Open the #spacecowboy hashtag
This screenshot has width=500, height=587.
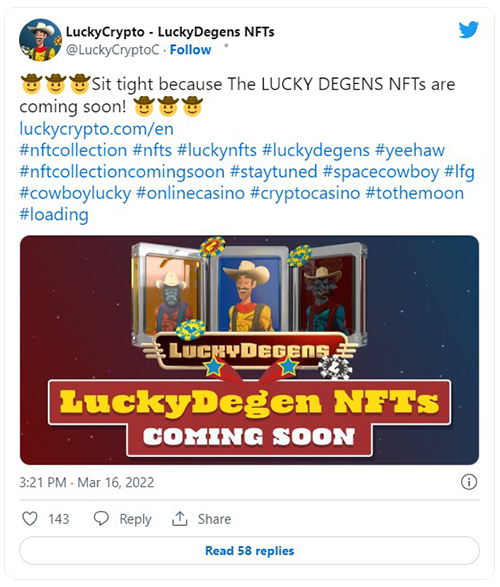(x=381, y=172)
